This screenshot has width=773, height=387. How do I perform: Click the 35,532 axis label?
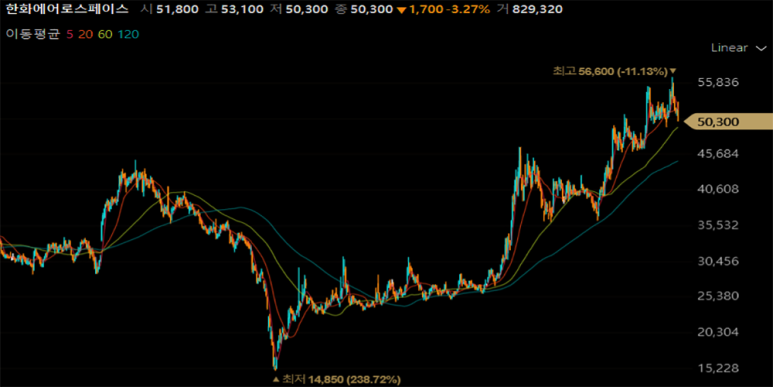[x=718, y=225]
